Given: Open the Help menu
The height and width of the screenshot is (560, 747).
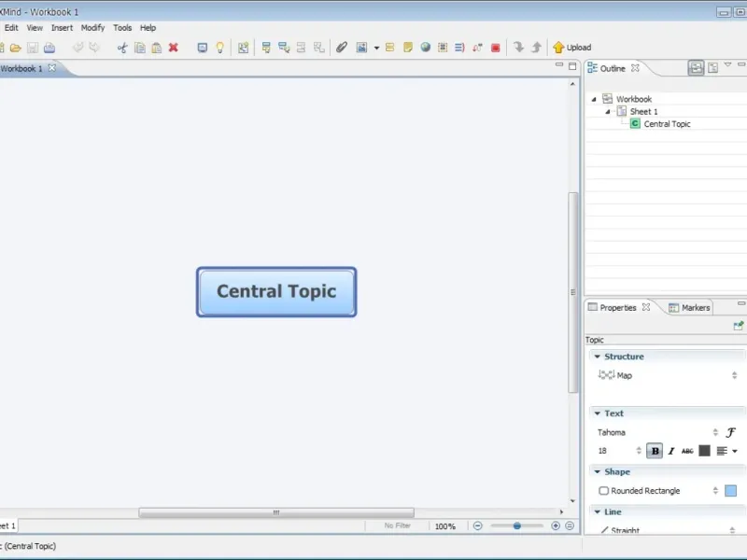Looking at the screenshot, I should click(148, 28).
